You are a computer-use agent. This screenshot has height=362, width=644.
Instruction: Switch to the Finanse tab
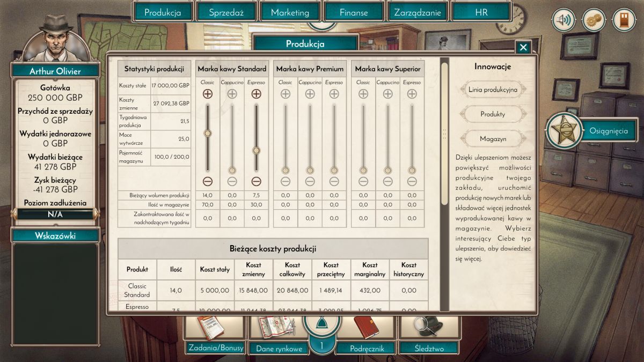click(354, 12)
